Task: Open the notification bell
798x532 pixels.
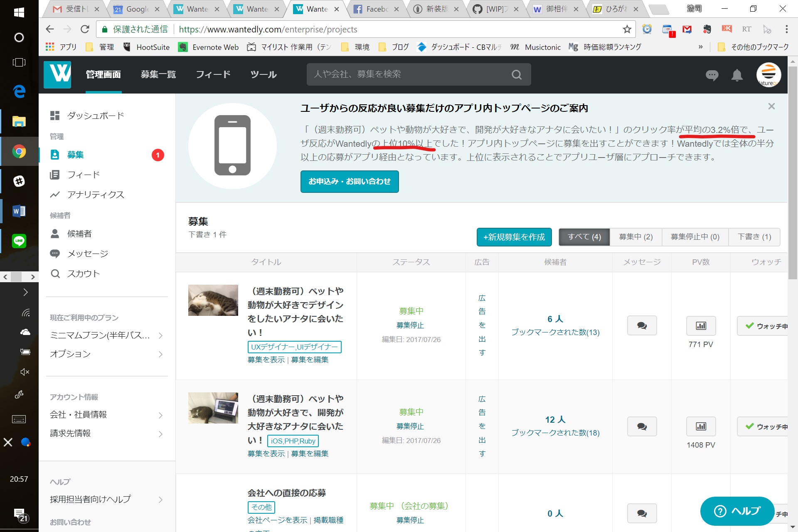Action: point(736,75)
